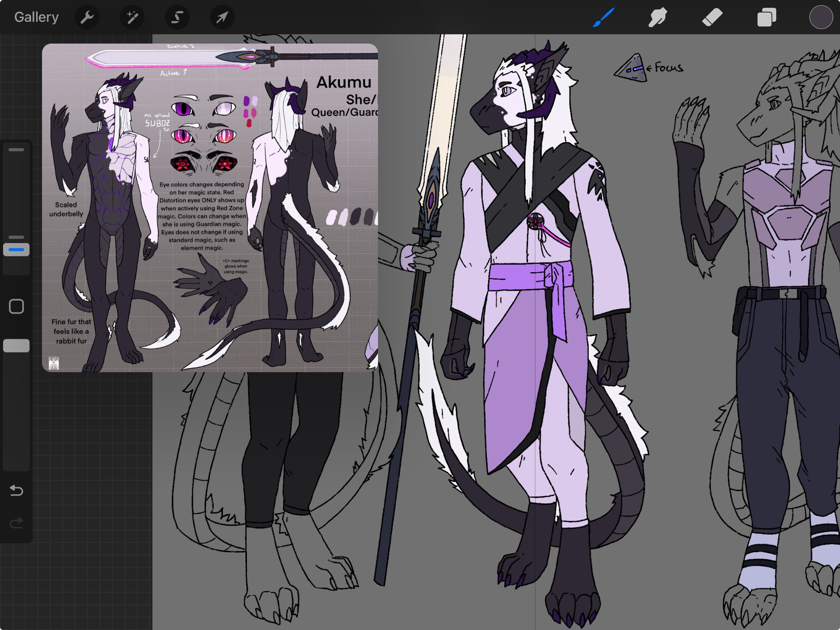Select the Smudge tool
840x630 pixels.
pos(658,17)
